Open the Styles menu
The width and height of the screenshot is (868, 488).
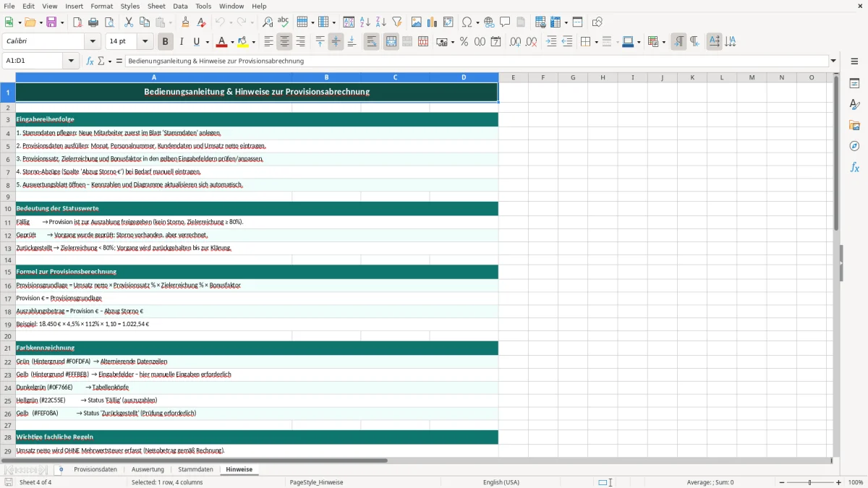coord(130,6)
